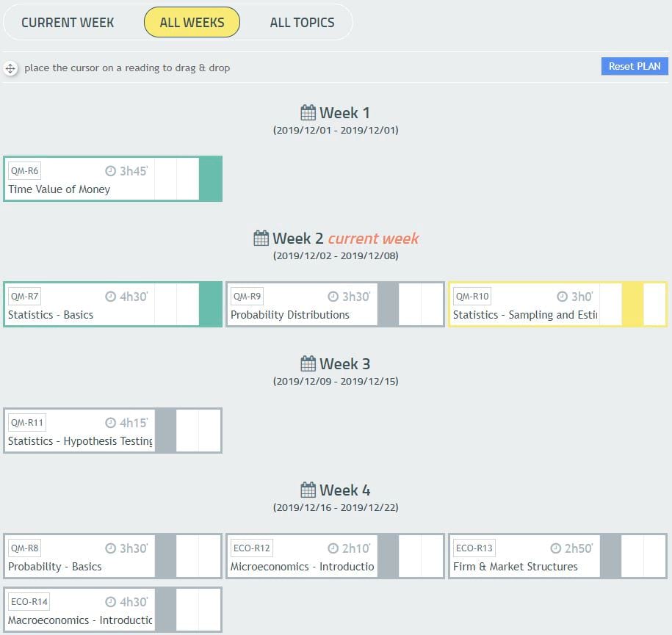This screenshot has width=672, height=635.
Task: Open the ALL TOPICS tab
Action: (302, 23)
